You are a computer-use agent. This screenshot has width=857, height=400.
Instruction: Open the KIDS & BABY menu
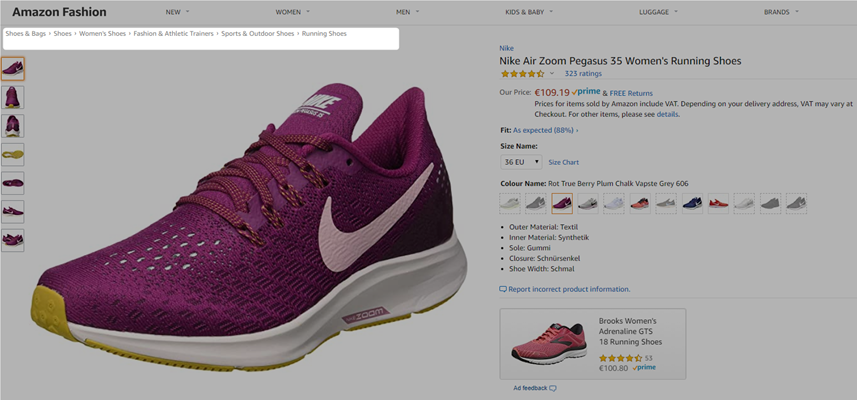pos(529,12)
